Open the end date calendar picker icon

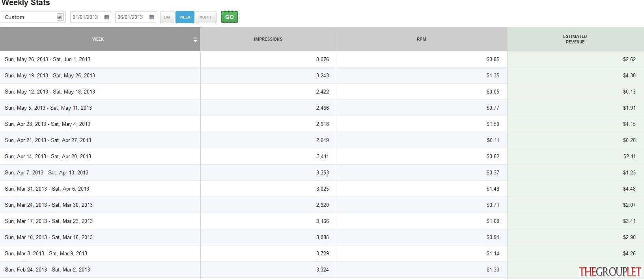(151, 17)
